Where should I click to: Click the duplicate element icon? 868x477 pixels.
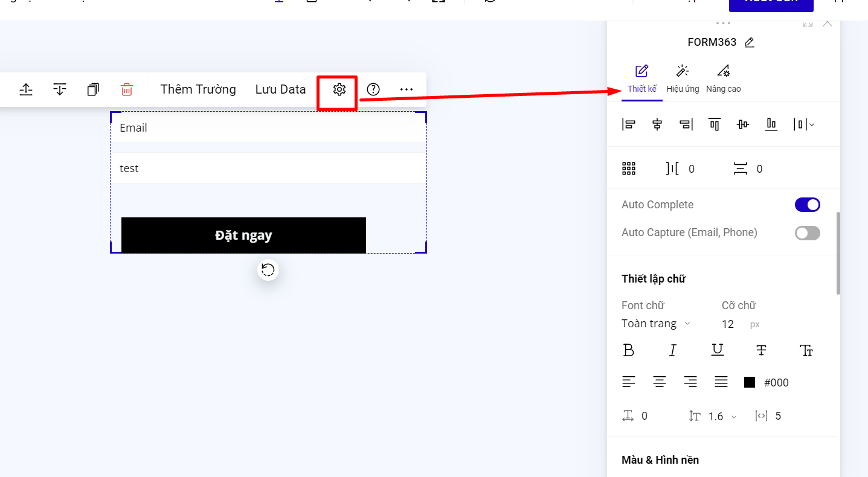[93, 89]
